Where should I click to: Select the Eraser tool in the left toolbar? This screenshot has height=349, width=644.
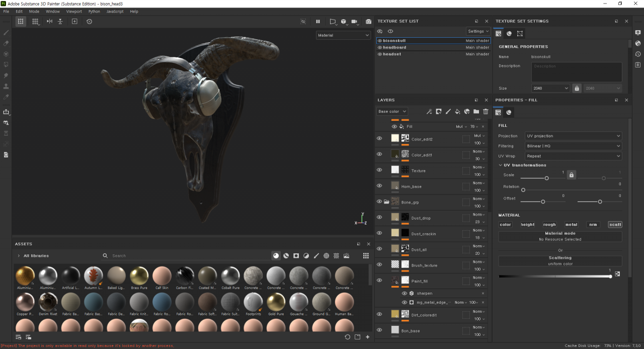[x=6, y=43]
